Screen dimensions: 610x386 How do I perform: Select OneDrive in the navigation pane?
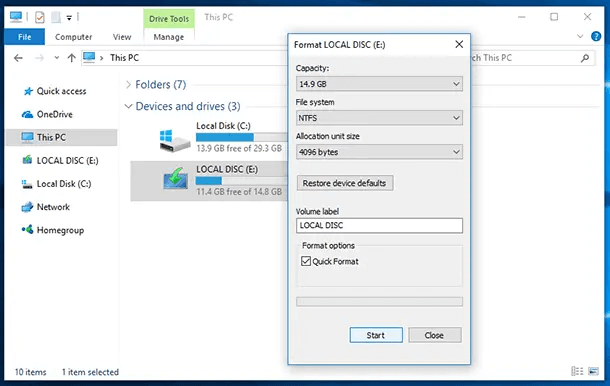54,114
